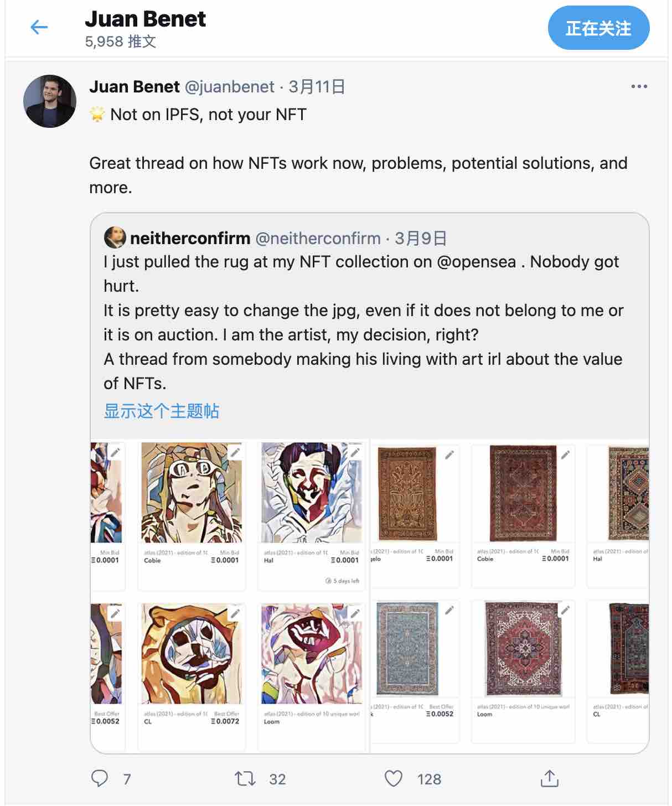Open the Hal cubist portrait thumbnail

pyautogui.click(x=311, y=492)
